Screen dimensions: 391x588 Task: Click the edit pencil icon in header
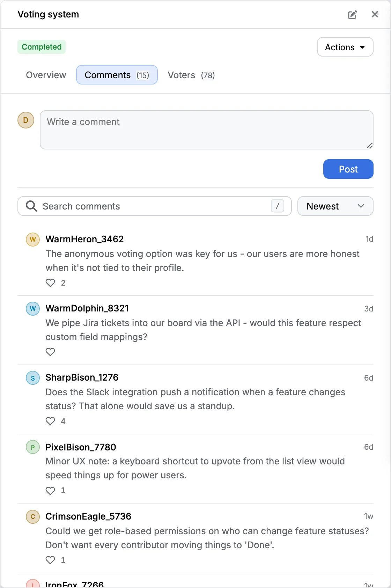pos(352,14)
